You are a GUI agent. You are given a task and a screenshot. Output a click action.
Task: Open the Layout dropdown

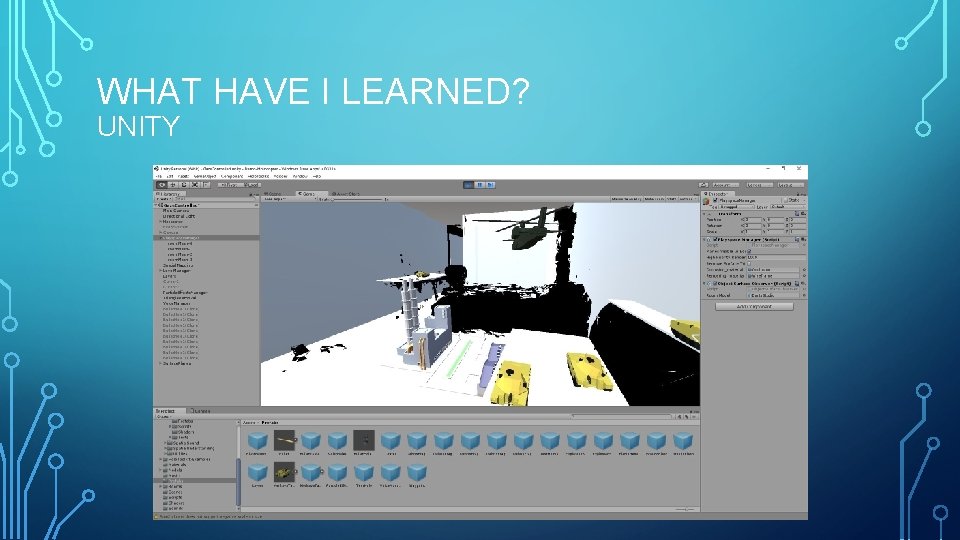(791, 185)
